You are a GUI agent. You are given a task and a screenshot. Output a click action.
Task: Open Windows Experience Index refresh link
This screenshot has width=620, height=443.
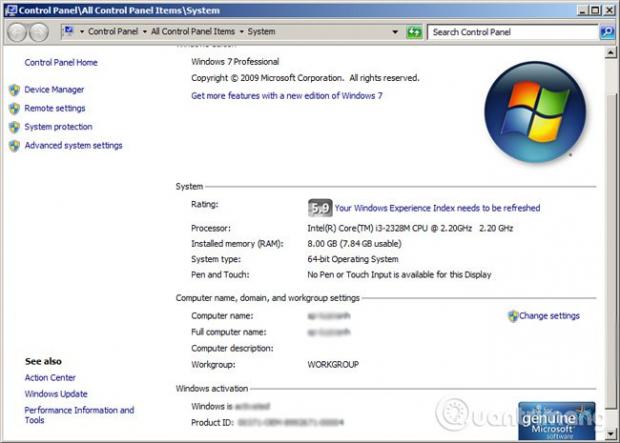tap(437, 208)
